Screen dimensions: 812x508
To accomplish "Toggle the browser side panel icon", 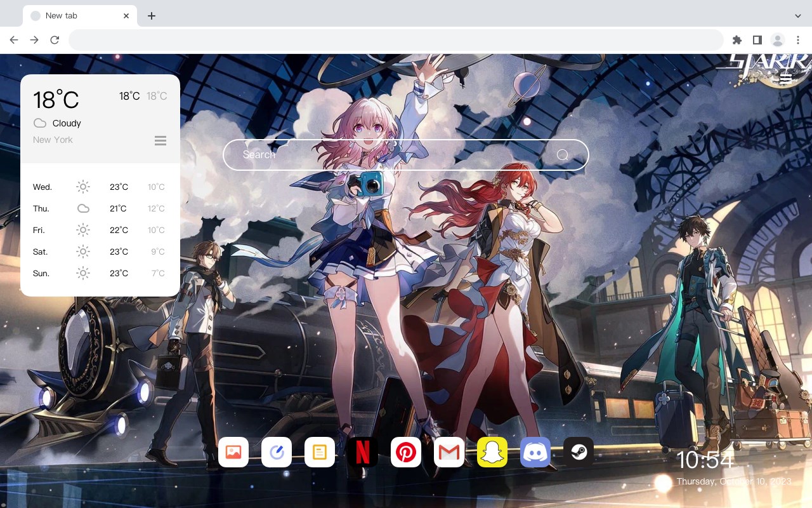I will tap(757, 40).
